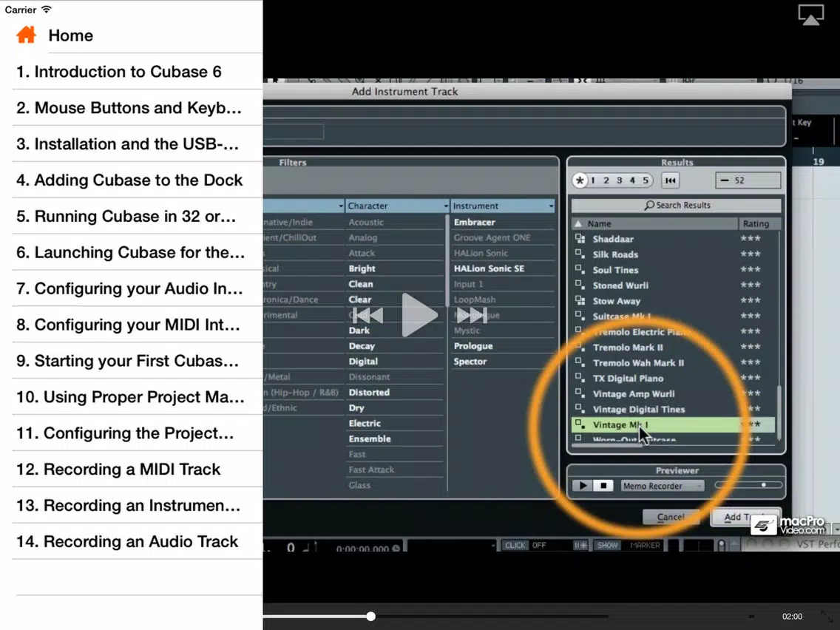The height and width of the screenshot is (630, 840).
Task: Click the Vintage Digital Tines preset icon
Action: click(580, 409)
